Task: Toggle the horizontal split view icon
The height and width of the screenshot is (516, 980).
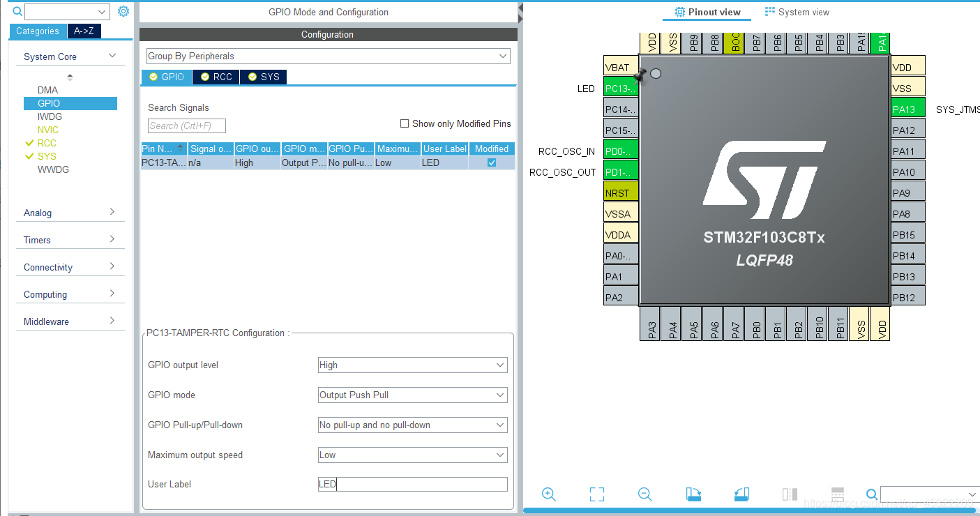Action: pos(838,494)
